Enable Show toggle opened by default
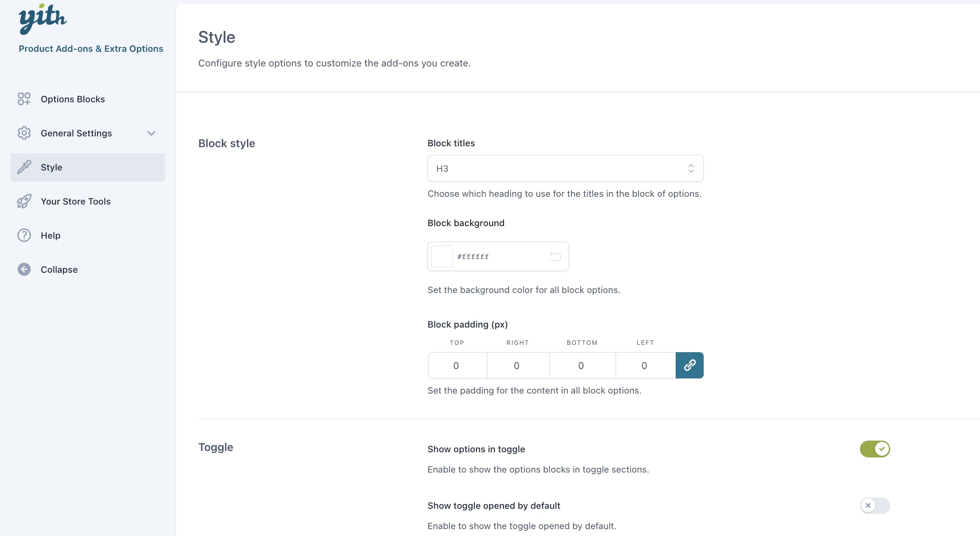This screenshot has width=980, height=536. click(875, 505)
